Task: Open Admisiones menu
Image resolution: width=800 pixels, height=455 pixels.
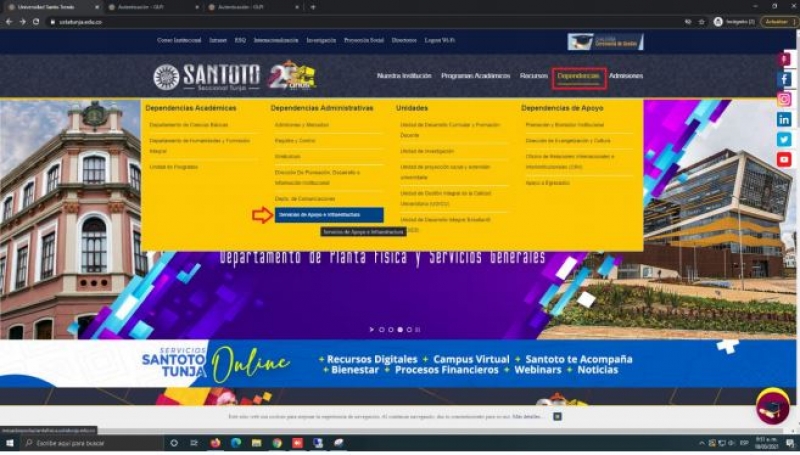Action: pos(626,76)
